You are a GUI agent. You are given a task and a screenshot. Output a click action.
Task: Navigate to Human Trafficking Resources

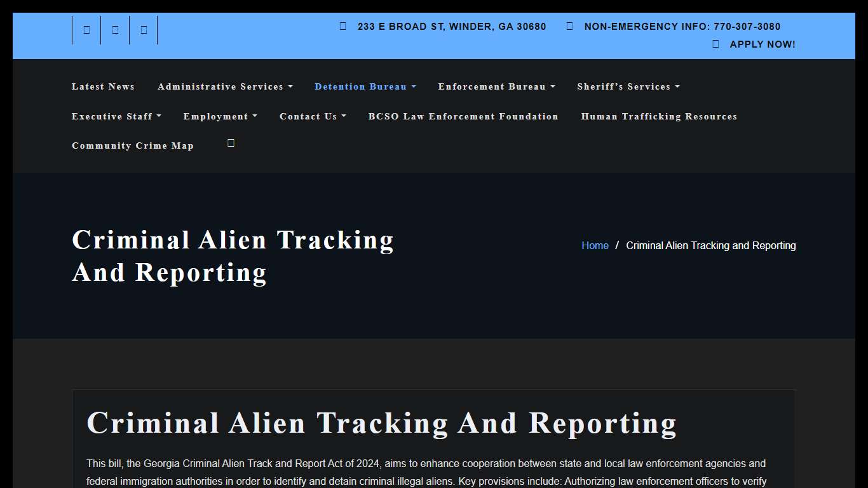[x=659, y=116]
